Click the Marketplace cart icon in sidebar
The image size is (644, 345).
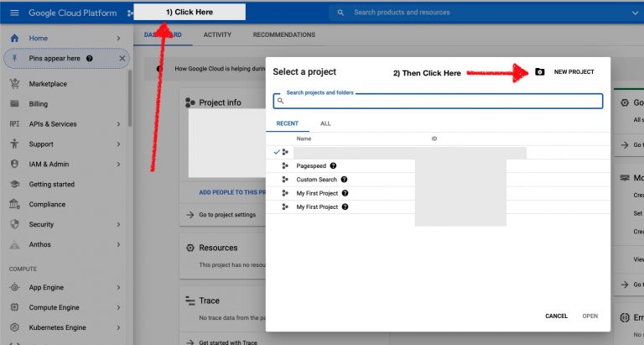click(x=14, y=84)
